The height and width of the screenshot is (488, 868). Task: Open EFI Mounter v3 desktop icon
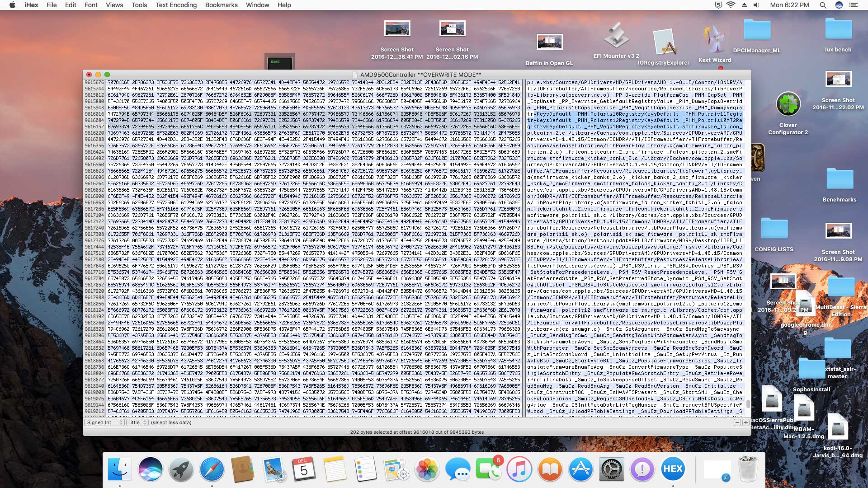coord(616,36)
